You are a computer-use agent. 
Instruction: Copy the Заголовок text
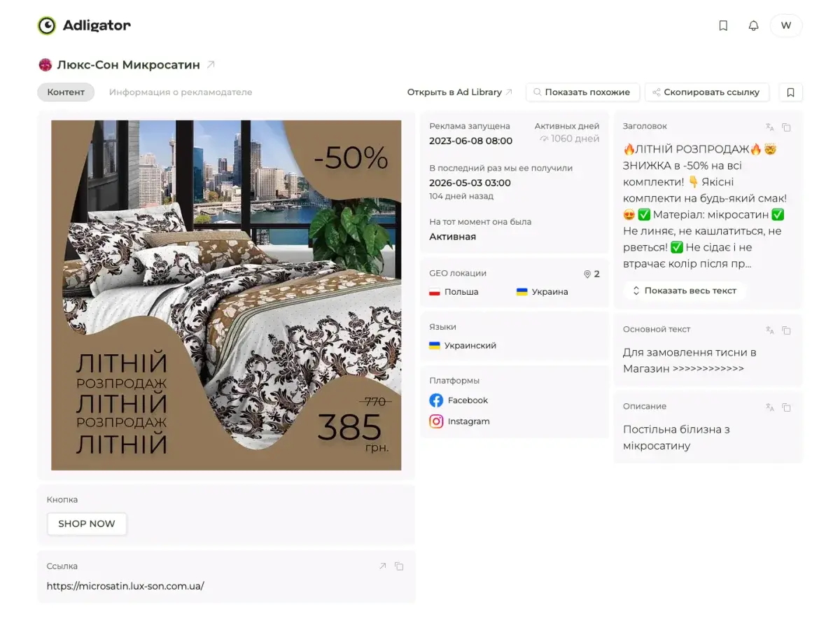tap(786, 127)
